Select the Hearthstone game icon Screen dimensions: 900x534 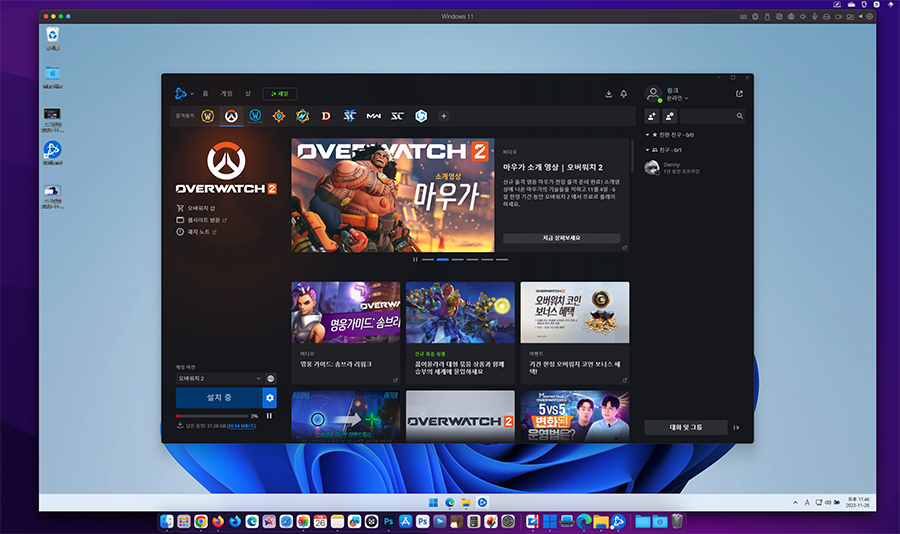coord(279,116)
